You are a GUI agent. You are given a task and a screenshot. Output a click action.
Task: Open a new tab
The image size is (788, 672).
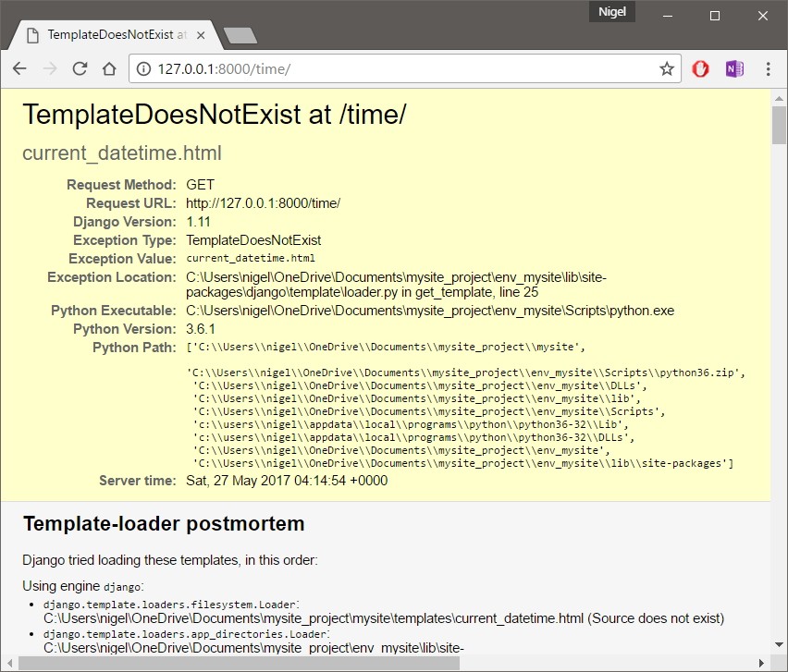pyautogui.click(x=240, y=36)
